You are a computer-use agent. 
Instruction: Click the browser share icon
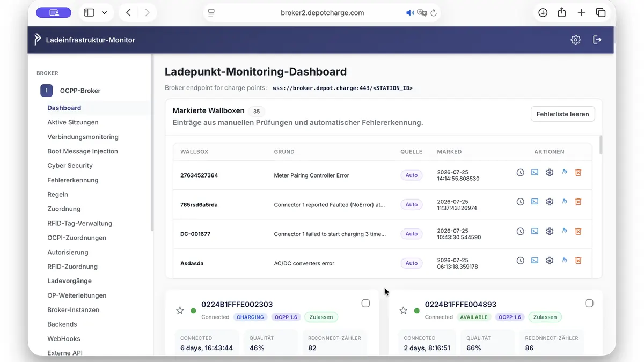562,12
